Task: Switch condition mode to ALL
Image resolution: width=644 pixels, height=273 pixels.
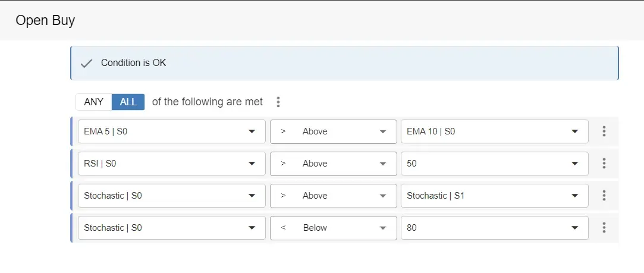Action: pos(128,102)
